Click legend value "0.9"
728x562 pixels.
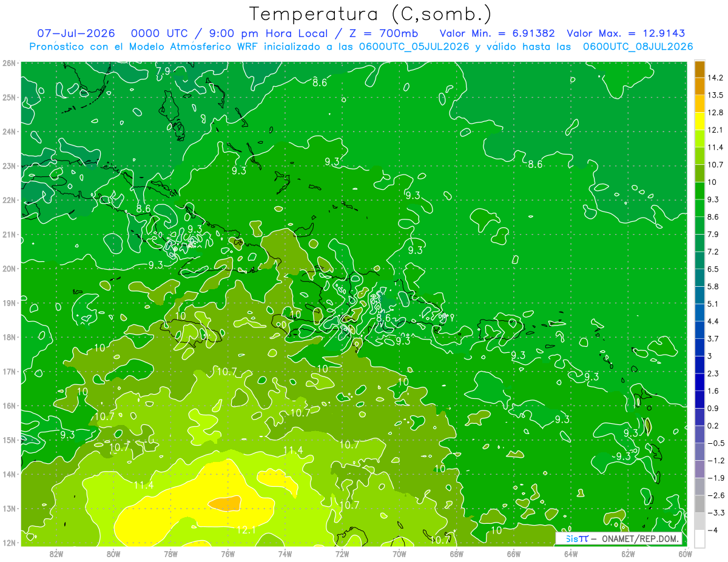(713, 408)
